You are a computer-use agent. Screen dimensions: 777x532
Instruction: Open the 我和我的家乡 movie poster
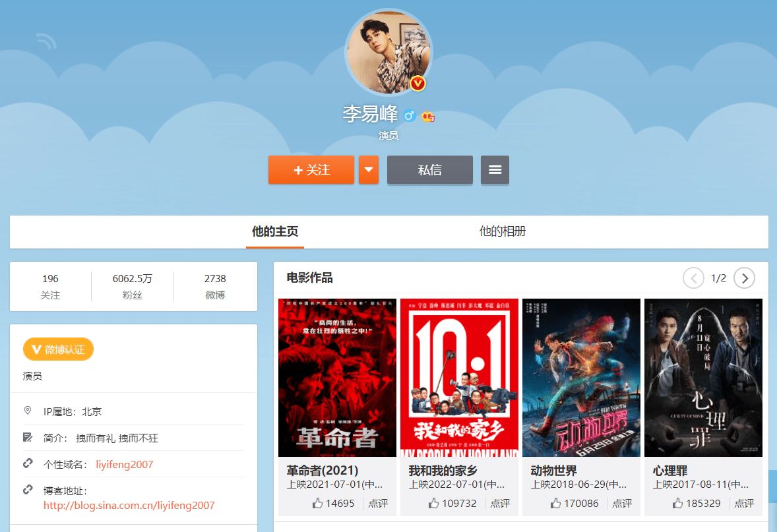[x=459, y=378]
